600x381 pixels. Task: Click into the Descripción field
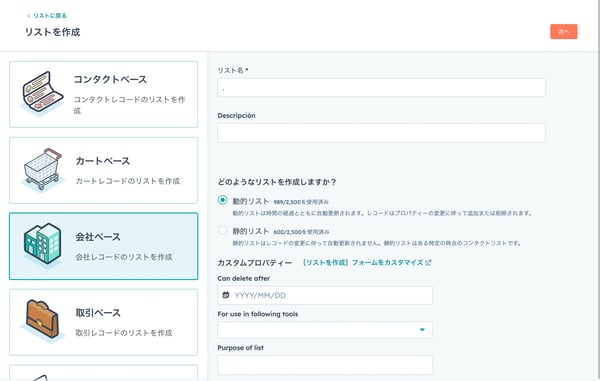click(x=381, y=133)
